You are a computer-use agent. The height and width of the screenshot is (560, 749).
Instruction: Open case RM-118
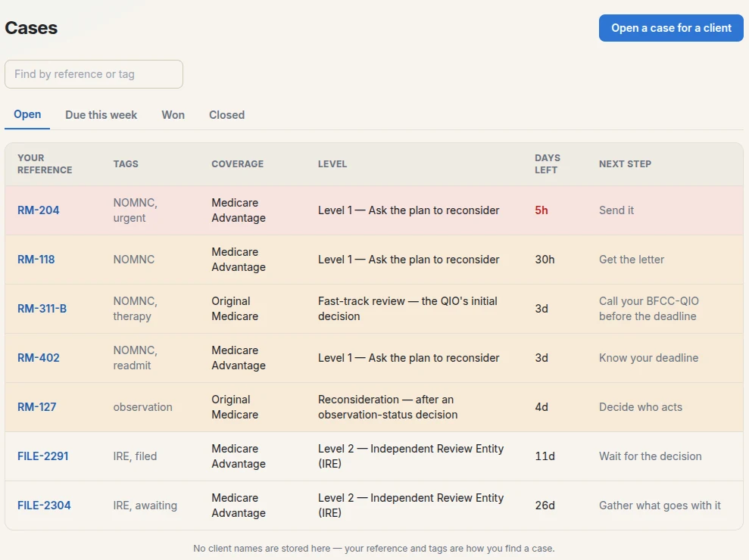pos(36,260)
